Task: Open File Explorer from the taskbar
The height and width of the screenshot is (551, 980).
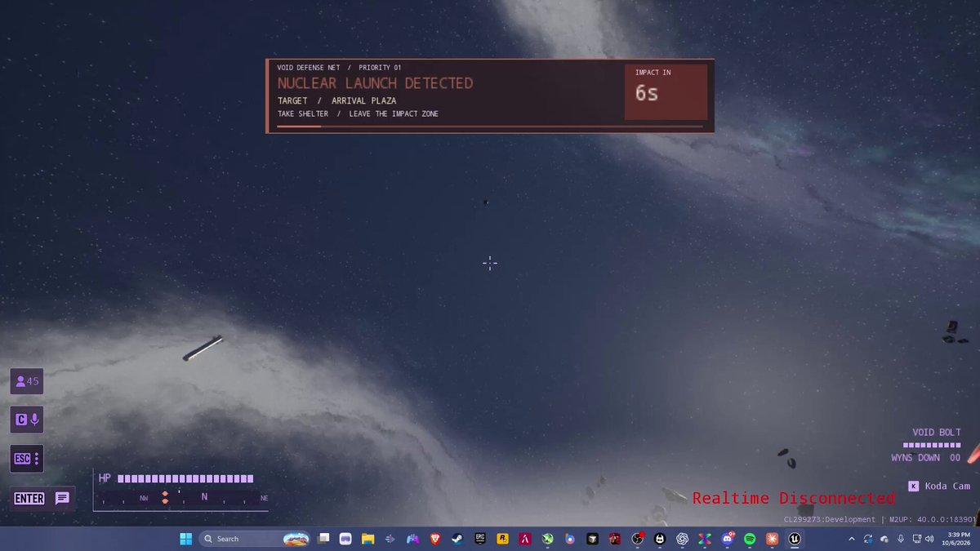Action: [x=368, y=539]
